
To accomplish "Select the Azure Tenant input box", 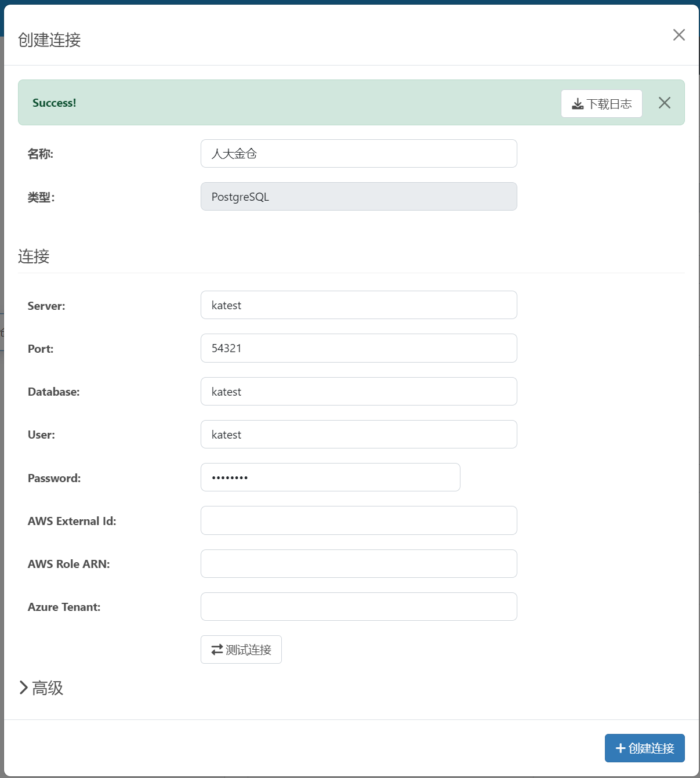I will coord(359,607).
